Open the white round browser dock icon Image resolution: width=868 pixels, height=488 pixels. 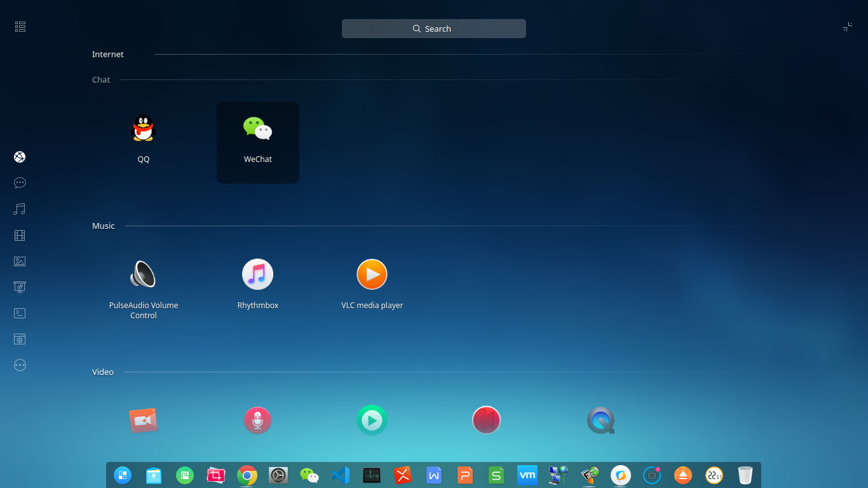(x=621, y=475)
